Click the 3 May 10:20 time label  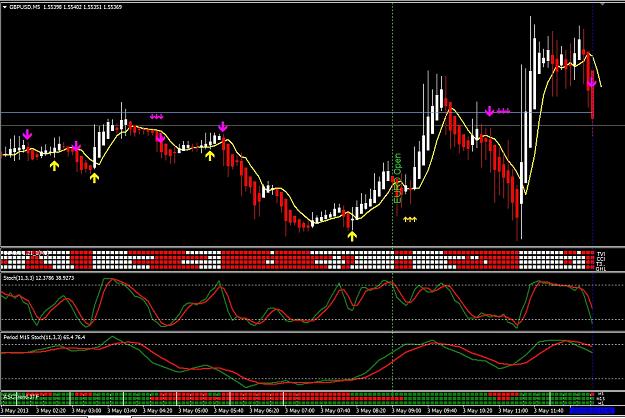point(477,410)
